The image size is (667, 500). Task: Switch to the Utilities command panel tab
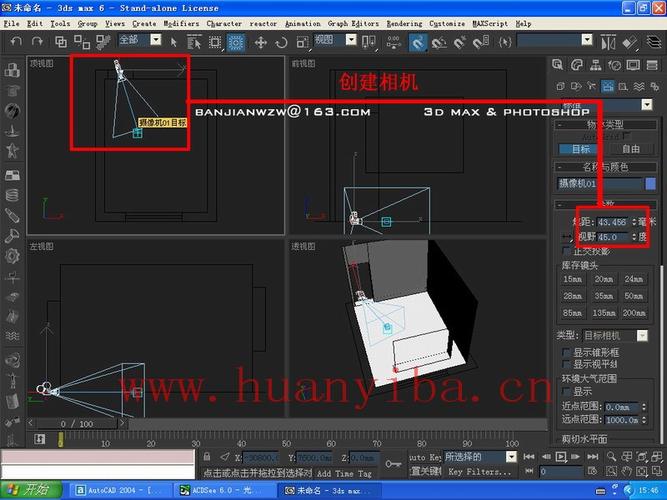coord(652,65)
